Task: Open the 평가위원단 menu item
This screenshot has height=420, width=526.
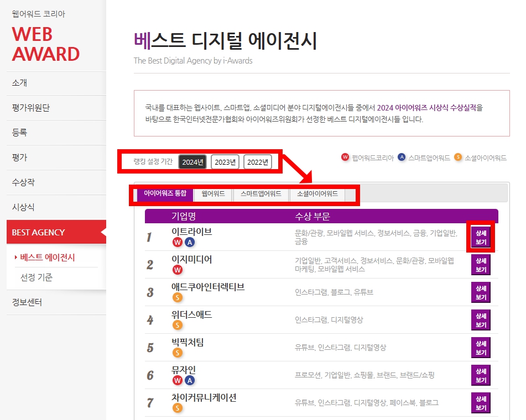Action: 56,108
